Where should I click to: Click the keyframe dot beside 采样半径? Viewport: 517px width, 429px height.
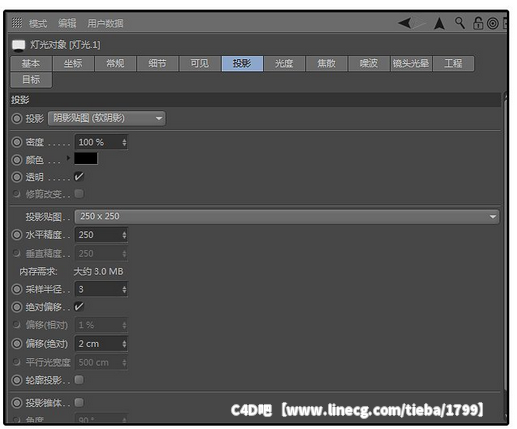click(x=17, y=289)
